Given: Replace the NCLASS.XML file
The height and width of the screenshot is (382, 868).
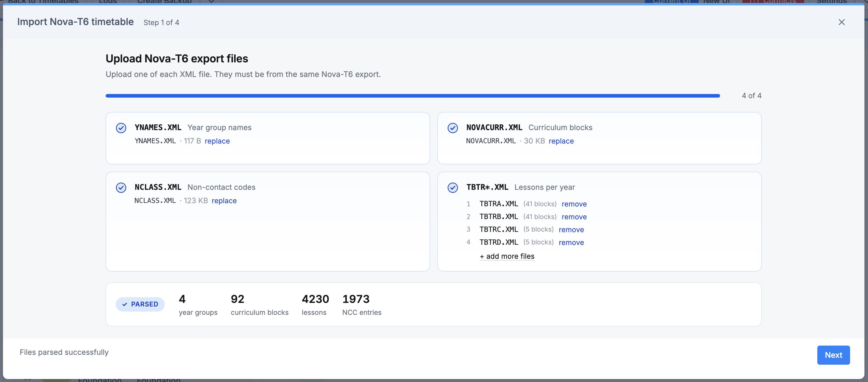Looking at the screenshot, I should tap(224, 201).
